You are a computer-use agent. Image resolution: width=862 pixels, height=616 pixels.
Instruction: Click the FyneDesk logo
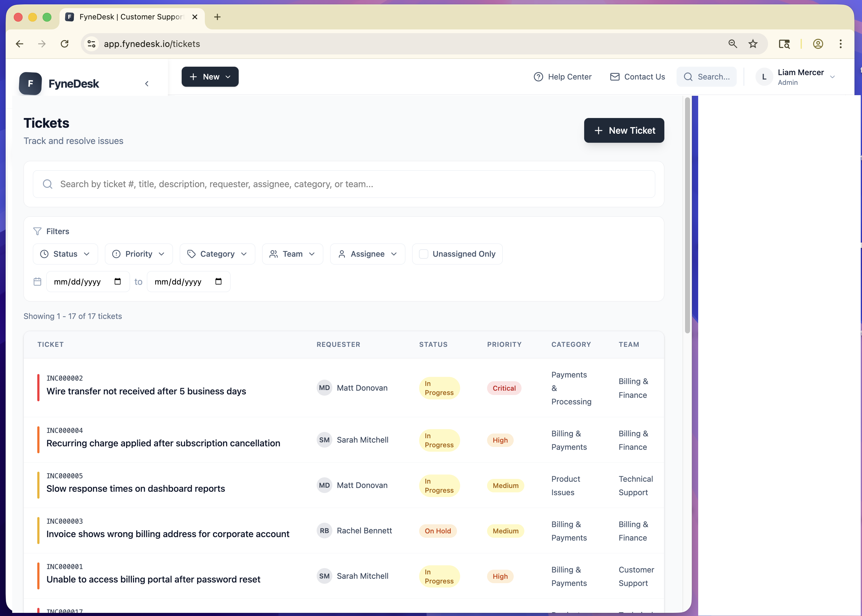point(30,84)
